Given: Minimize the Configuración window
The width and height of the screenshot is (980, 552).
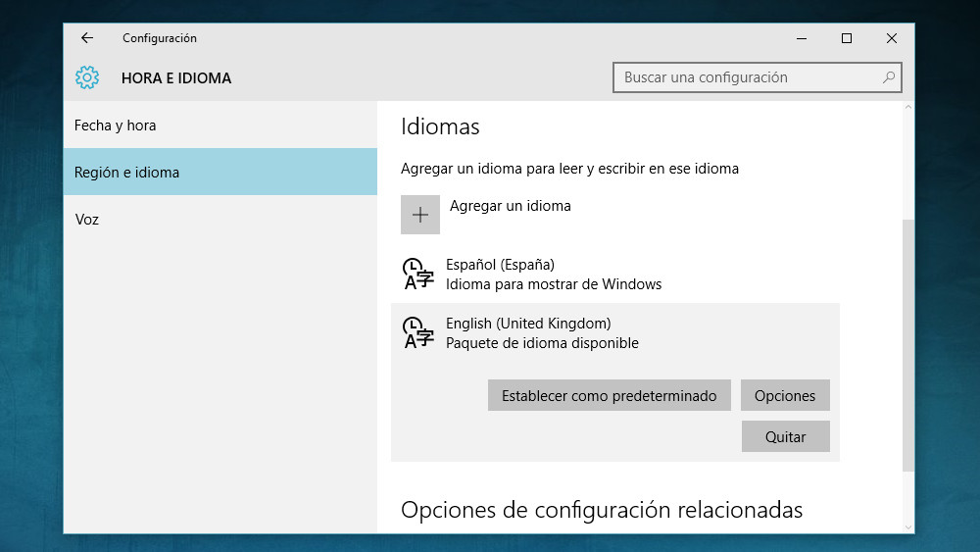Looking at the screenshot, I should (802, 38).
